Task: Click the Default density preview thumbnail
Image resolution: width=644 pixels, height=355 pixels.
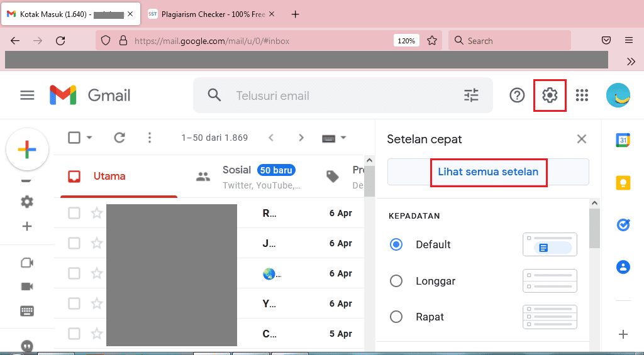Action: (550, 244)
